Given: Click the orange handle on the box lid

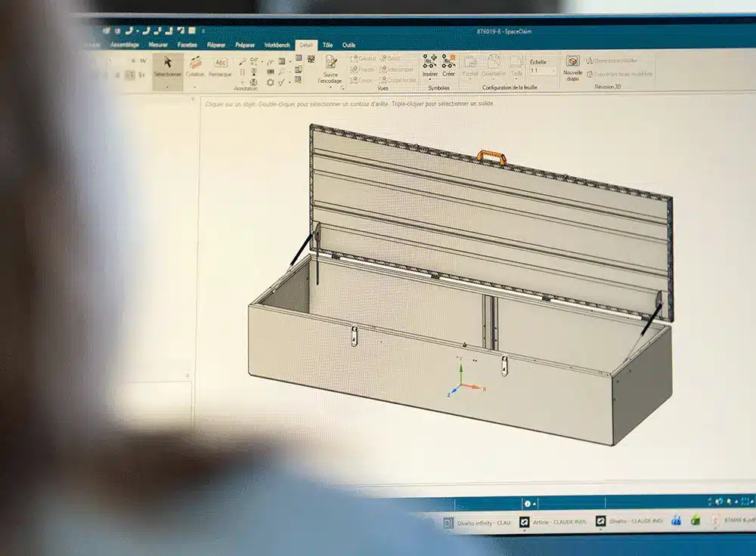Looking at the screenshot, I should click(x=491, y=157).
